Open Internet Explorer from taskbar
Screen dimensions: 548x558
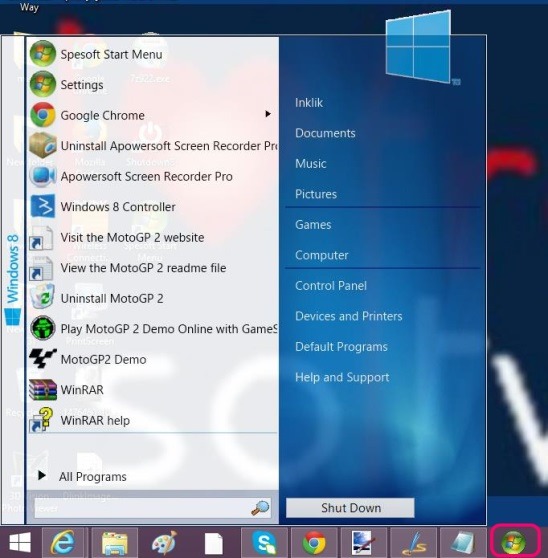pos(63,542)
